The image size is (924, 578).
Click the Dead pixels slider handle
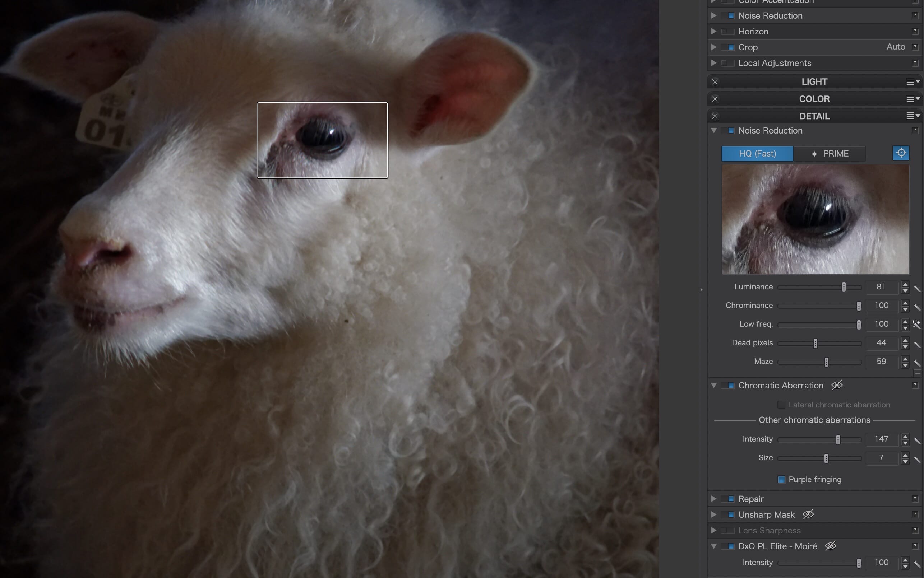coord(816,343)
